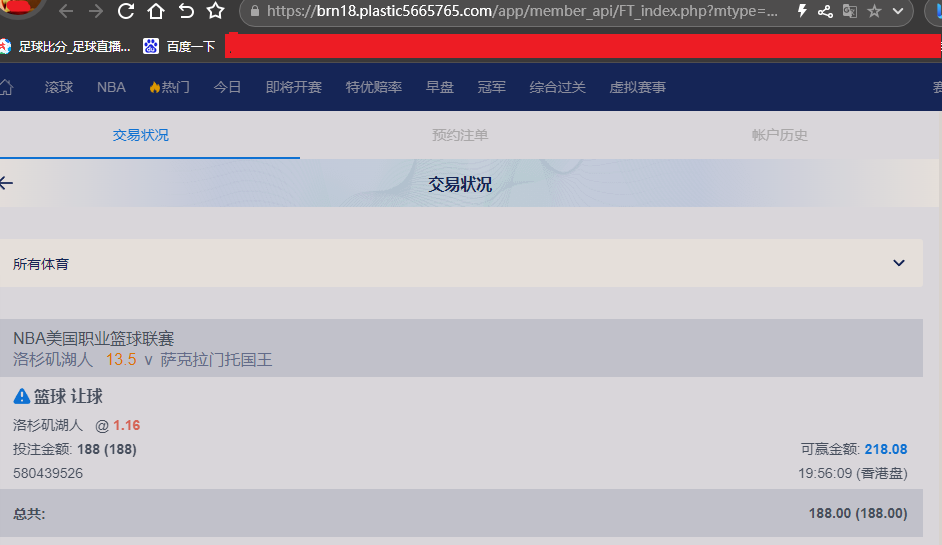Click the NBA美国职业篮球联赛 league title
The image size is (942, 545).
tap(94, 338)
